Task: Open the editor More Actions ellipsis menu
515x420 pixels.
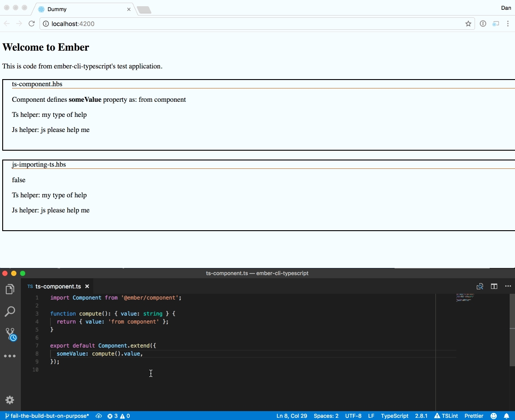Action: click(x=508, y=286)
